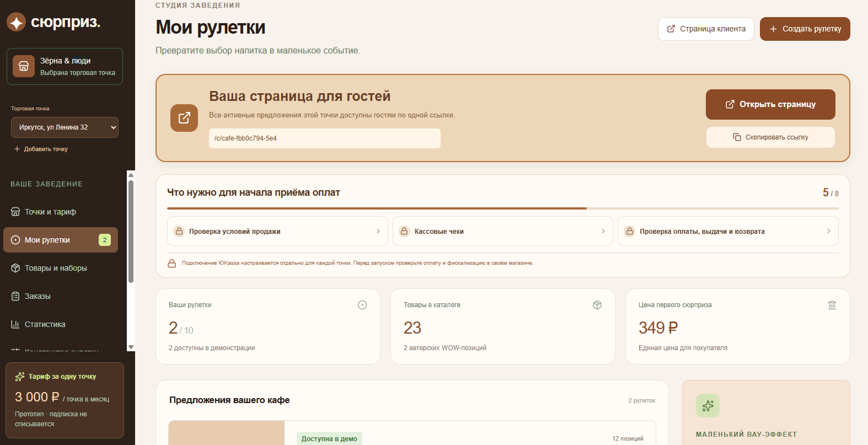Viewport: 868px width, 445px height.
Task: Go to Товары и наборы section
Action: (61, 268)
